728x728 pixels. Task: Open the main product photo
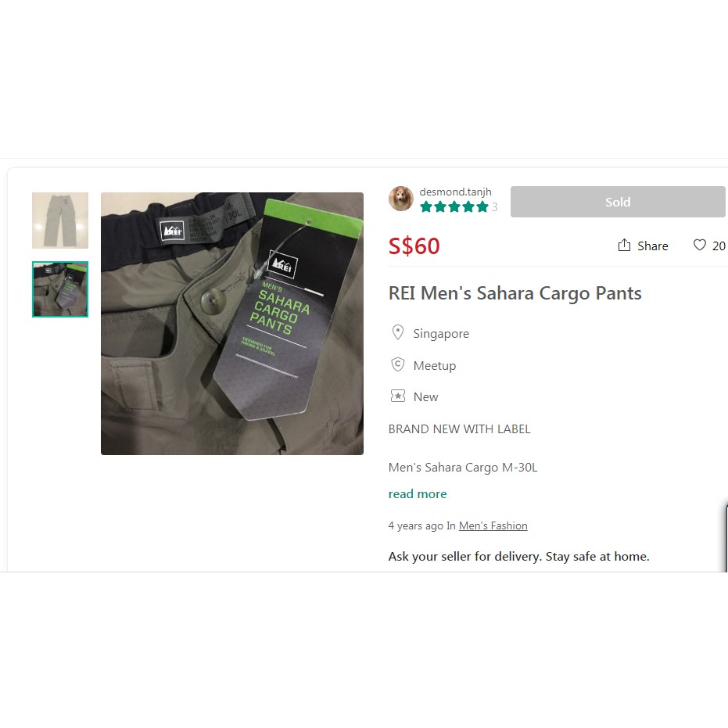click(x=232, y=324)
